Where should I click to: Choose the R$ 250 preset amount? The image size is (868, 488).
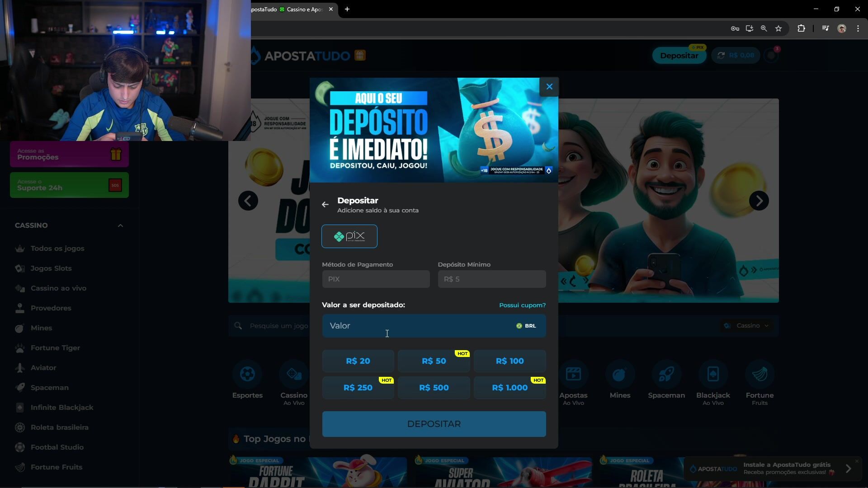coord(358,388)
